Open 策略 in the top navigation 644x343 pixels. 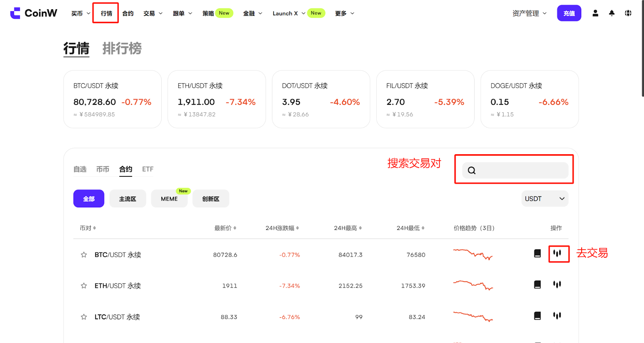[x=208, y=13]
